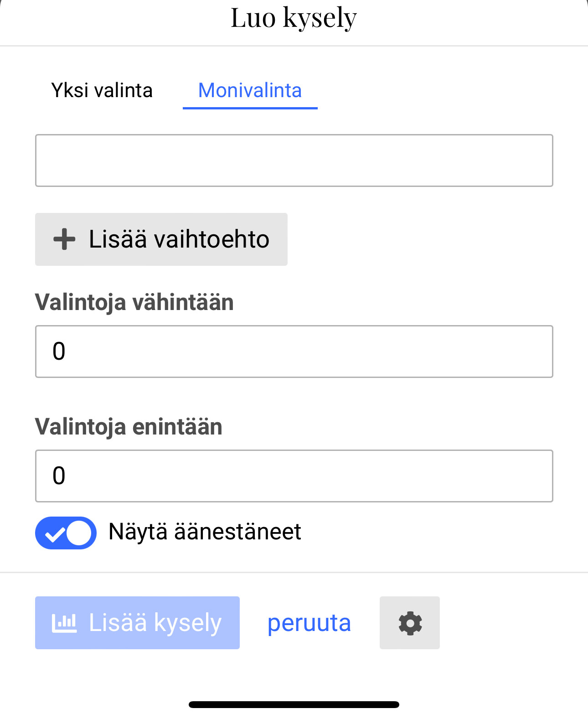Switch to the Yksi valinta tab
Viewport: 588px width, 719px height.
102,90
